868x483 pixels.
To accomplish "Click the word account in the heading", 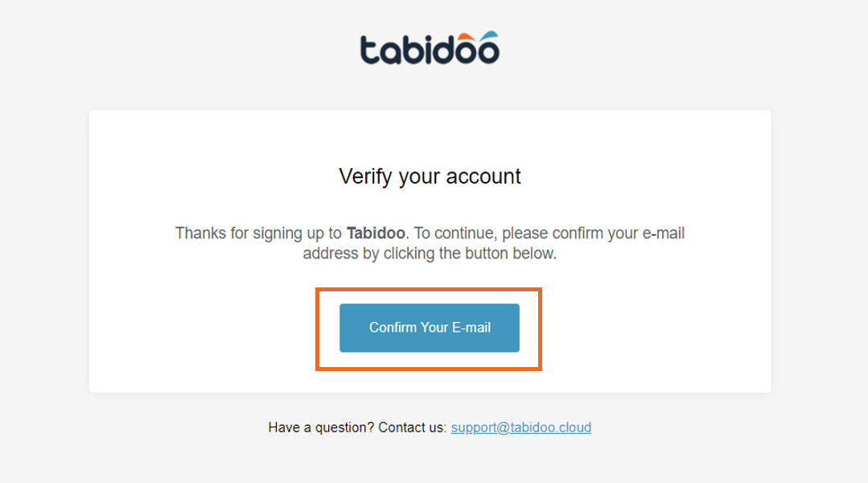I will coord(483,176).
